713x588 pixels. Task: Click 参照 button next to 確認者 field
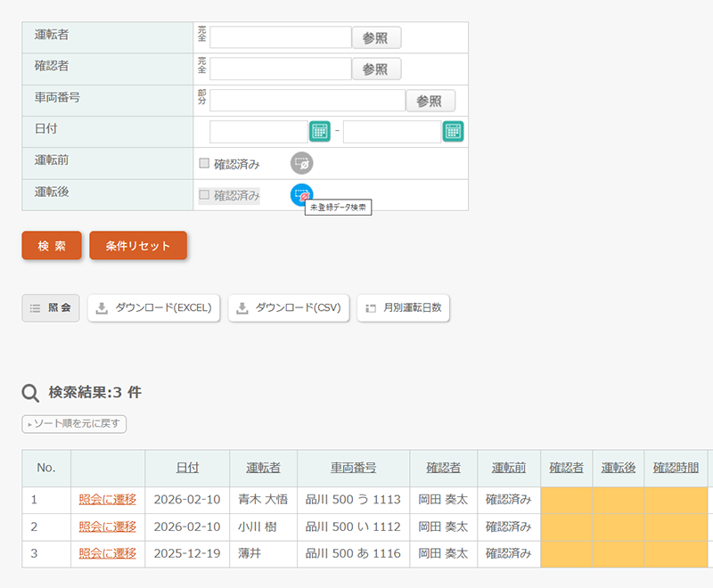point(376,69)
